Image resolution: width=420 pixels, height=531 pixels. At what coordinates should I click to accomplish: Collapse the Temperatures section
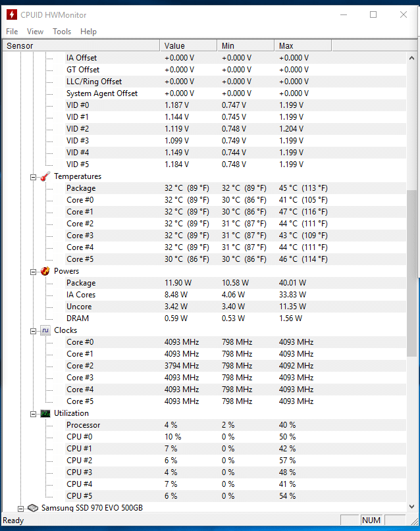(x=33, y=176)
